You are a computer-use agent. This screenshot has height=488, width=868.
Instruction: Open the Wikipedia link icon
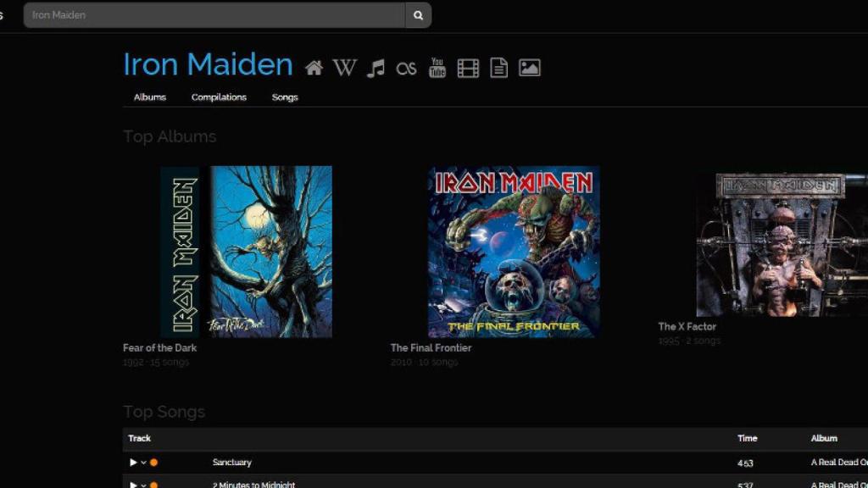[344, 68]
